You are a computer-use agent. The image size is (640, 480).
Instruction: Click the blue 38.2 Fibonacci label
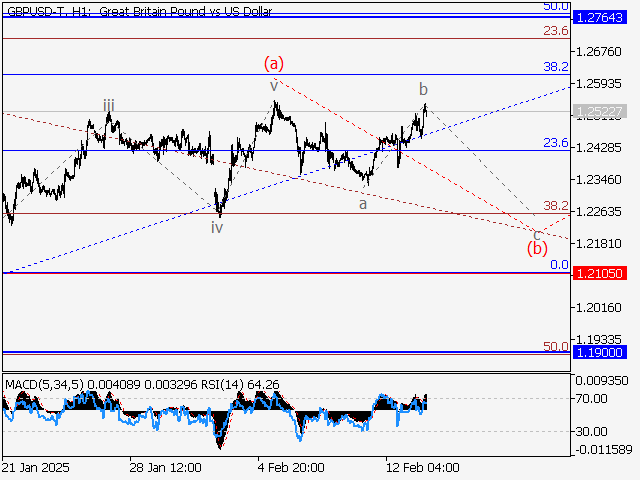click(555, 65)
